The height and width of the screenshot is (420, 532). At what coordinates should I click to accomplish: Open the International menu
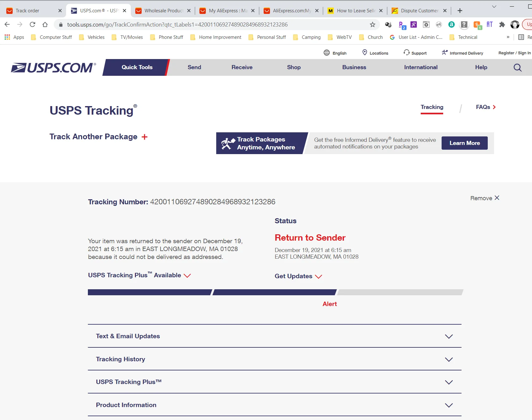click(x=421, y=67)
